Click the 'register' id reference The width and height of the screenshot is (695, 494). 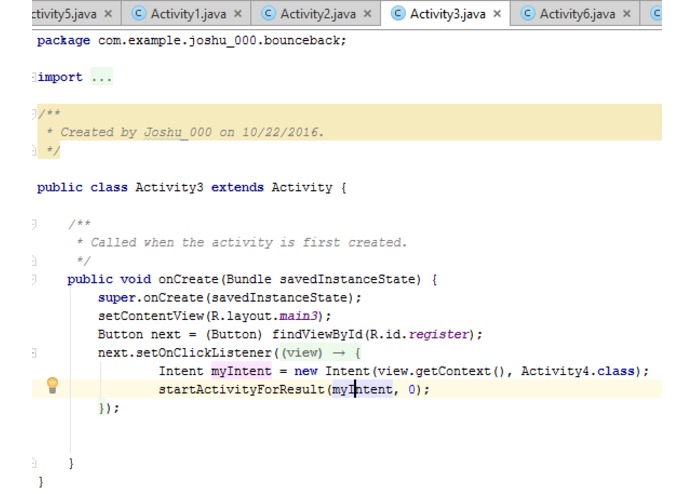(x=438, y=335)
